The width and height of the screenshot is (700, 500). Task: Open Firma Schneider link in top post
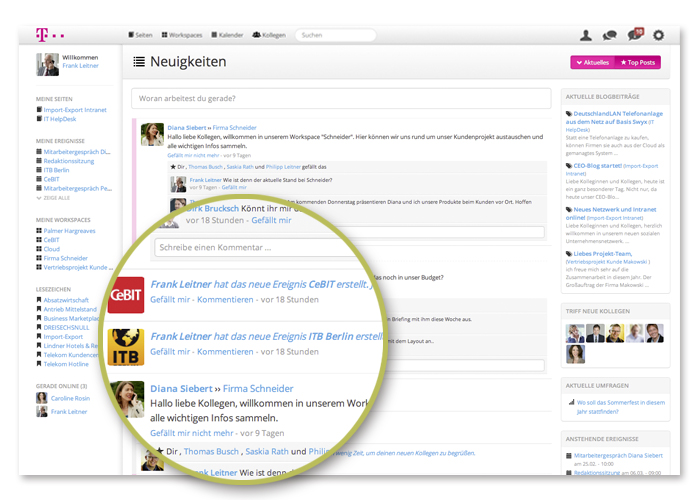234,128
